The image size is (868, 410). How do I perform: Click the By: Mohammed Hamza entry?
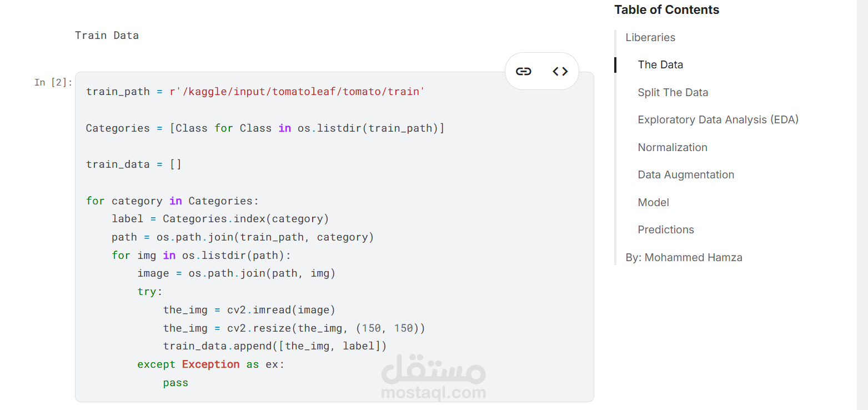pos(684,257)
